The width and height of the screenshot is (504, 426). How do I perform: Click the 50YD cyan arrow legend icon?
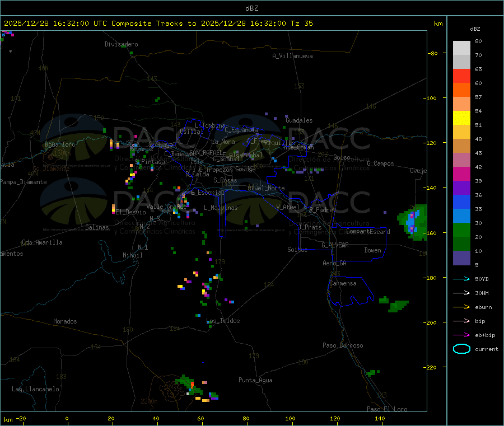coord(461,279)
